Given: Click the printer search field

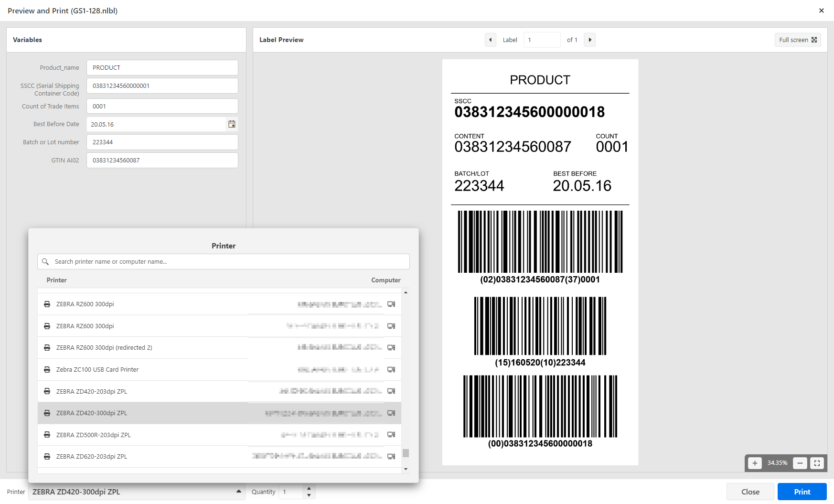Looking at the screenshot, I should click(x=229, y=262).
